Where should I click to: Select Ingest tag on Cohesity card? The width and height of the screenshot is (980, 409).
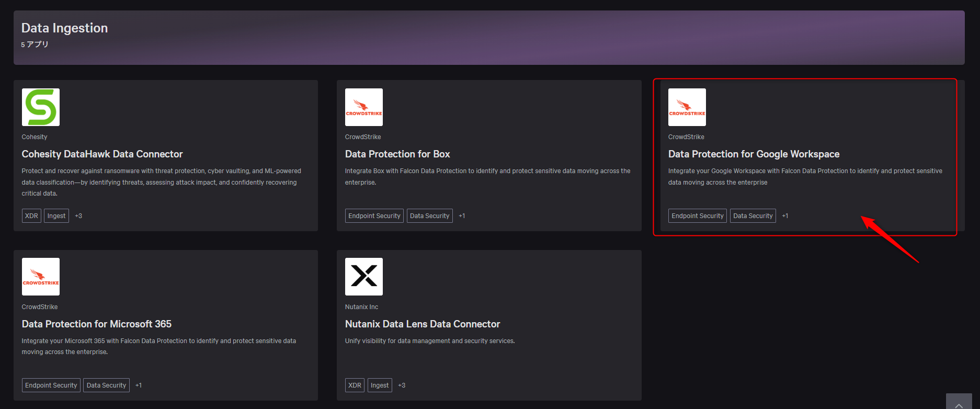tap(56, 215)
